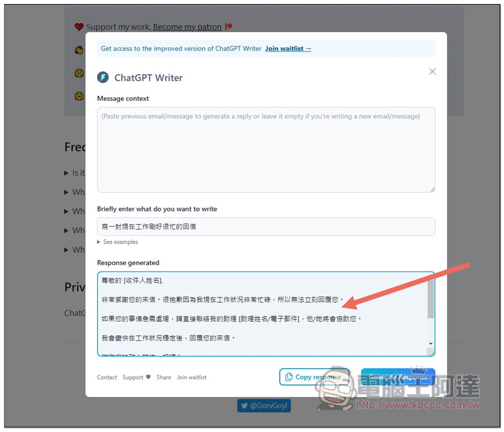Click the Twitter bird icon
The height and width of the screenshot is (432, 504).
click(244, 406)
